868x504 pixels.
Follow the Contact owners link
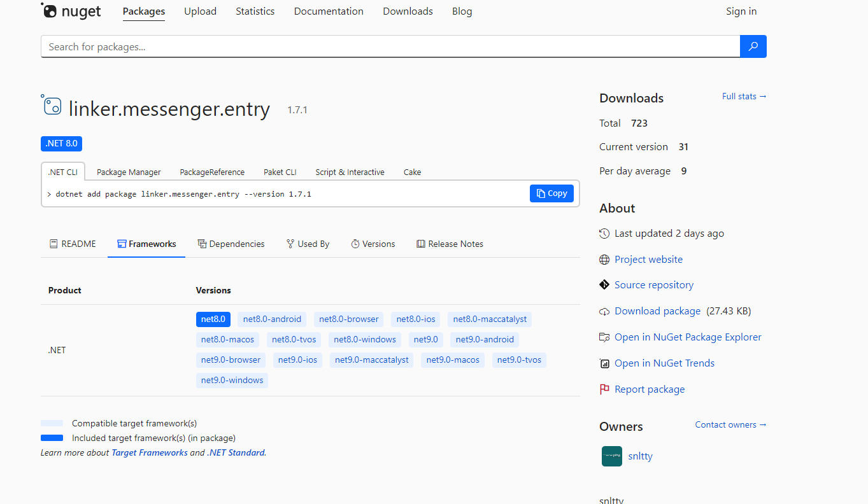coord(730,425)
